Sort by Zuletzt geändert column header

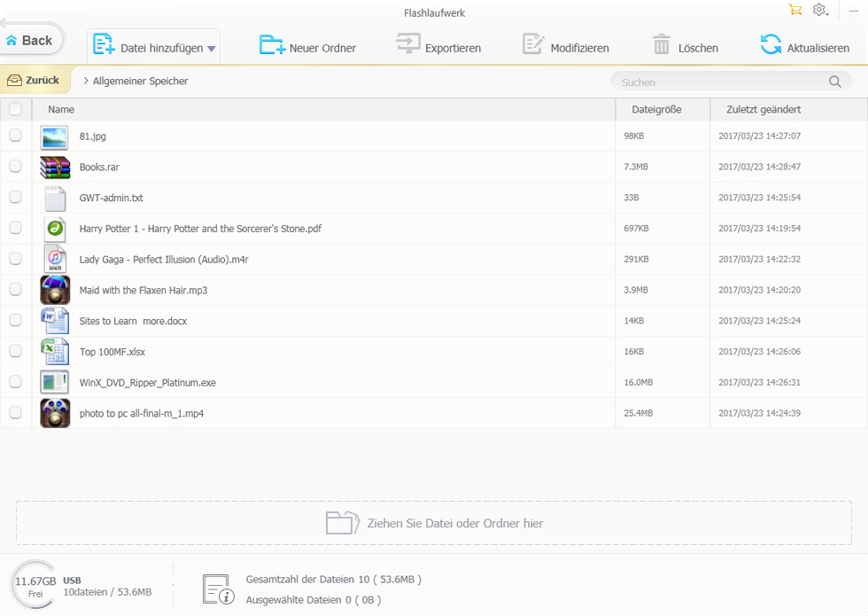pos(763,109)
